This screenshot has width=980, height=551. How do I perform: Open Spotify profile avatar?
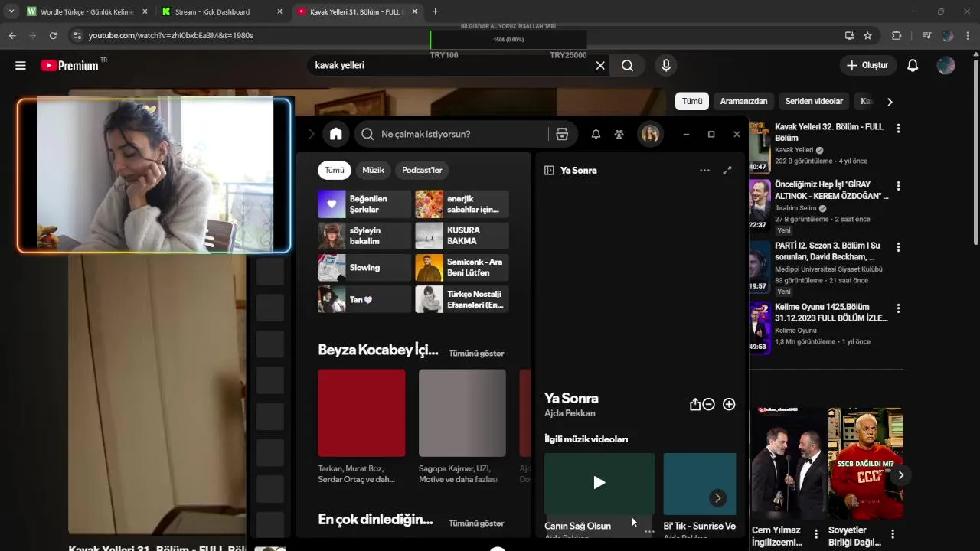650,134
